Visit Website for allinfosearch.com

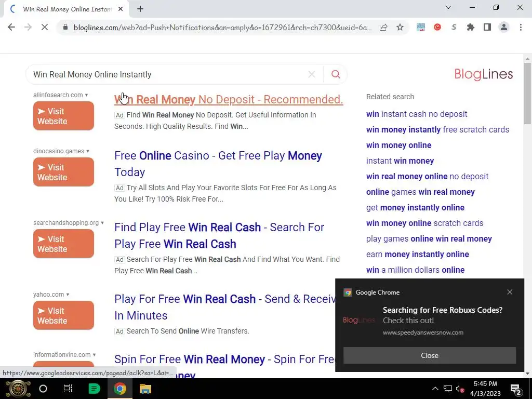click(63, 116)
